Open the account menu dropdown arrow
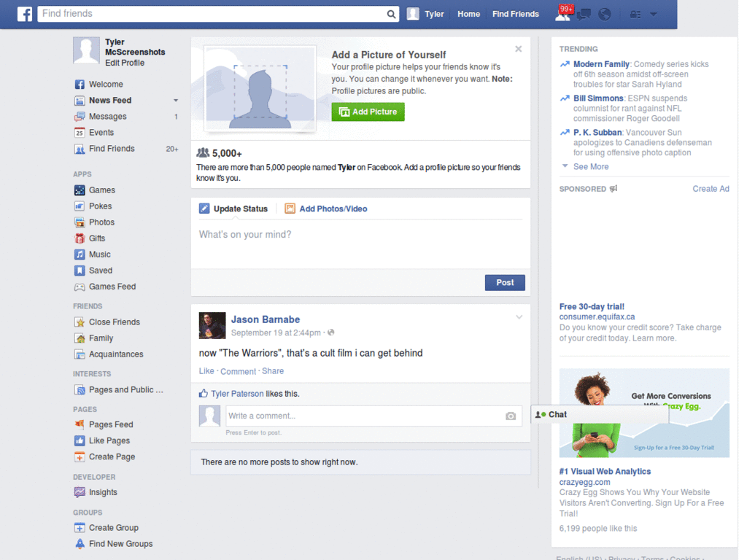 [x=654, y=15]
